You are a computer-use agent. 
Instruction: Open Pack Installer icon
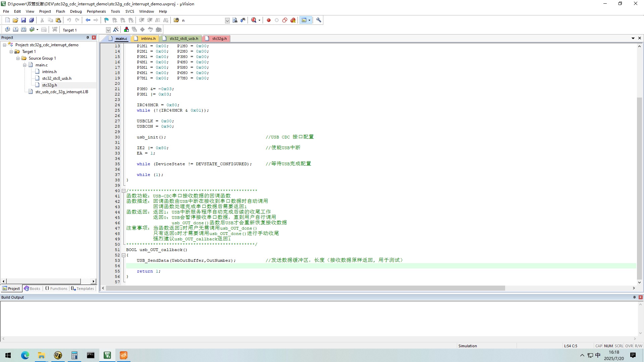(159, 29)
